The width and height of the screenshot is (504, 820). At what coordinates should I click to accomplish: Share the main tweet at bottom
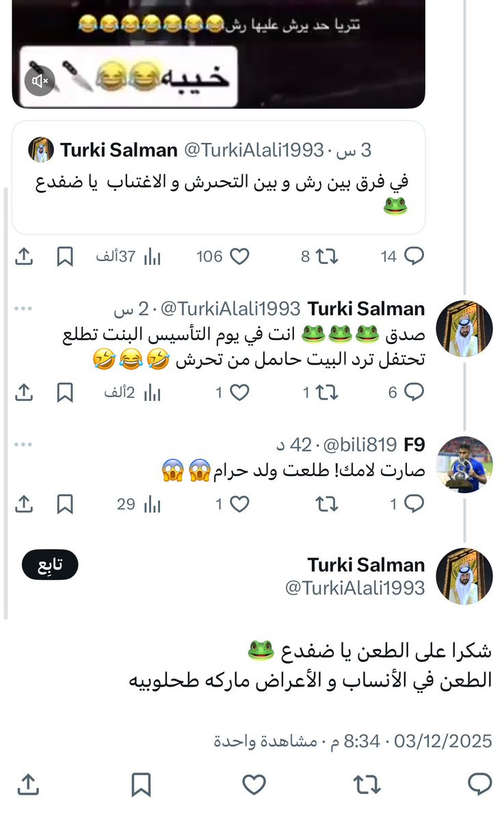click(x=28, y=784)
